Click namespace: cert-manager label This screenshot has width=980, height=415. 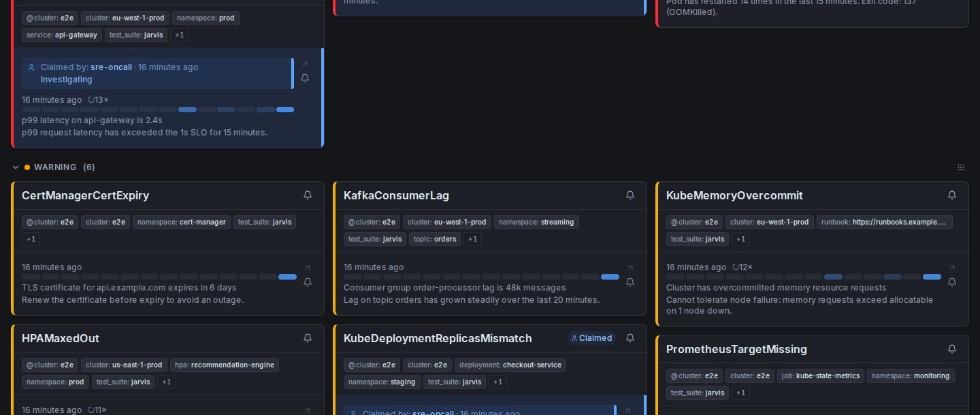(182, 222)
